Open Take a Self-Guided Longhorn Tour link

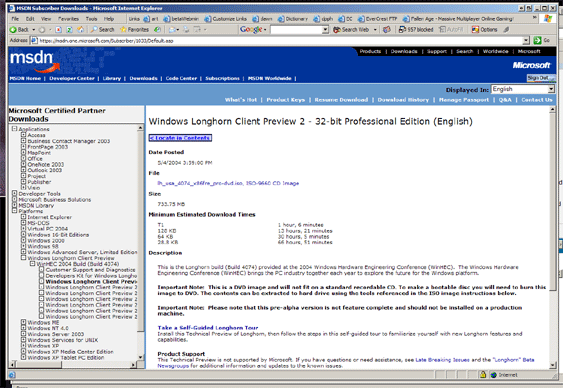tap(208, 327)
